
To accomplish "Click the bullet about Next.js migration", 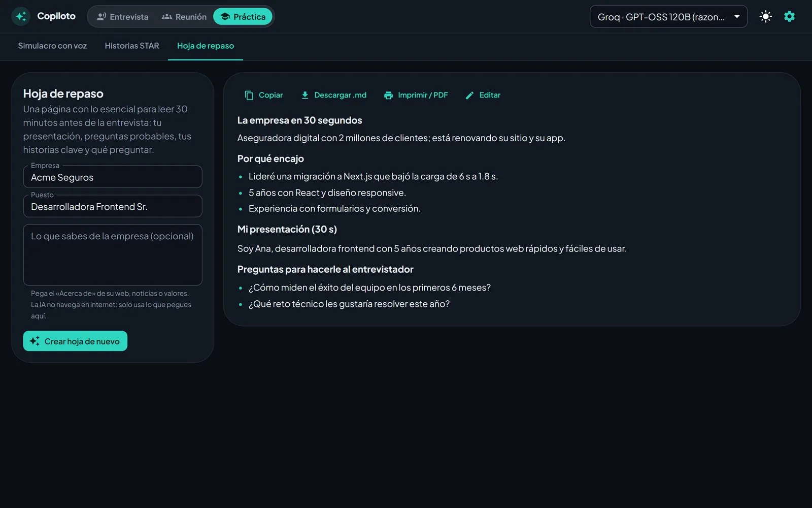I will pyautogui.click(x=373, y=176).
